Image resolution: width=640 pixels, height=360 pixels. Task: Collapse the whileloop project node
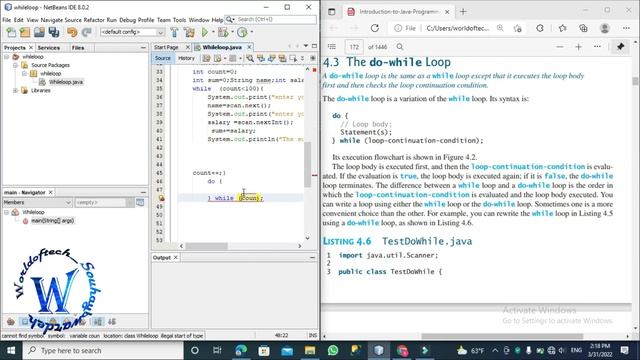pos(7,57)
